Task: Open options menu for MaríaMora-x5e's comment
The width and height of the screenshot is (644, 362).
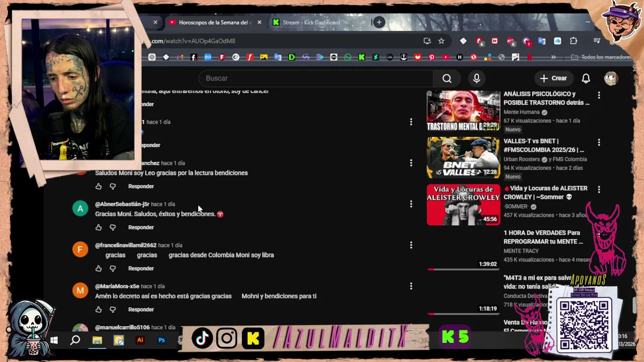Action: click(411, 286)
